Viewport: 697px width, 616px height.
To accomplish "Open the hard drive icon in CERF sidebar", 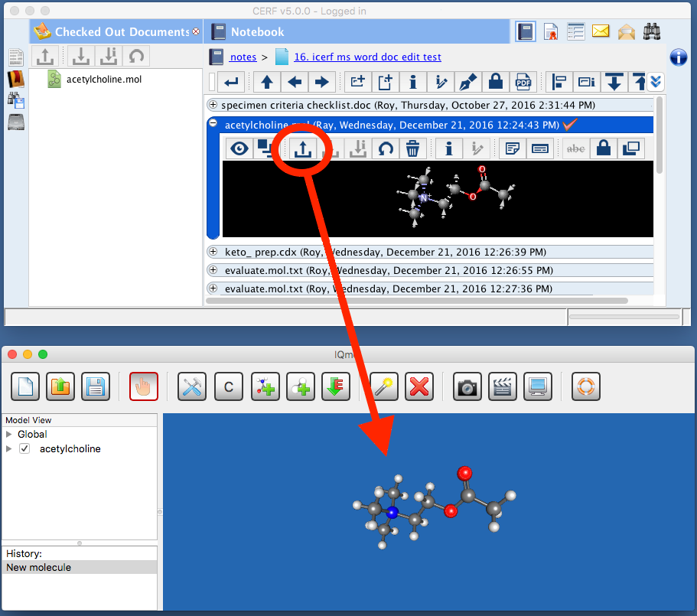I will coord(16,122).
